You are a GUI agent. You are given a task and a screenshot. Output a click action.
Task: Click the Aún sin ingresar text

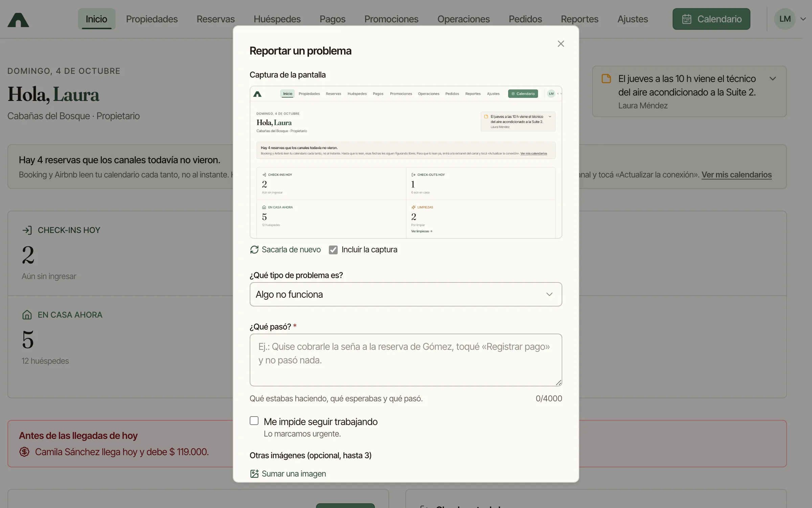tap(49, 276)
